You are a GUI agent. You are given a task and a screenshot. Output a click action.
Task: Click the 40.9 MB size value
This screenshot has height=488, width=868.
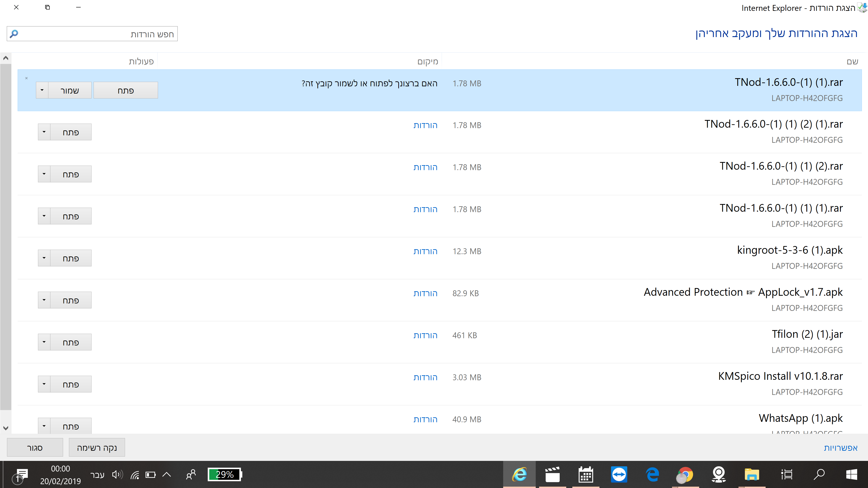click(x=467, y=419)
